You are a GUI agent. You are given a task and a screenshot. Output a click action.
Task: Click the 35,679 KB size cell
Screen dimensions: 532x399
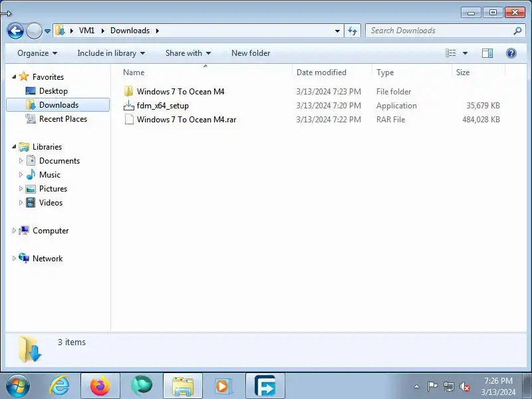(x=483, y=106)
